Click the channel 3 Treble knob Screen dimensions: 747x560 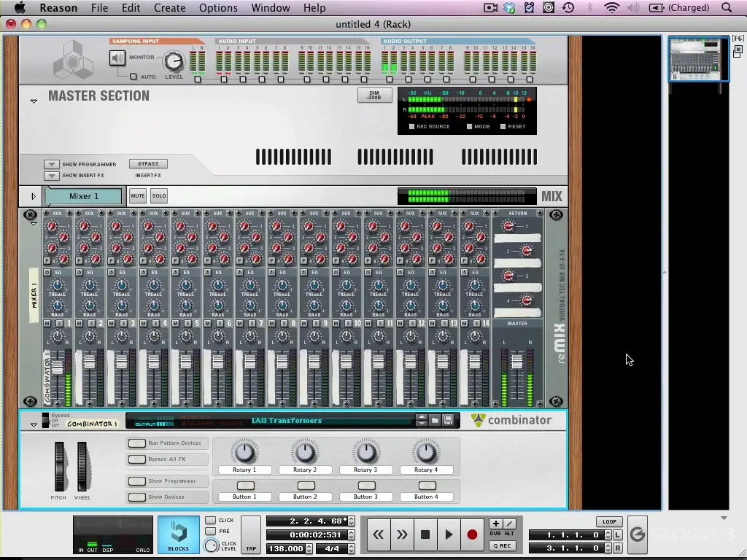click(122, 285)
